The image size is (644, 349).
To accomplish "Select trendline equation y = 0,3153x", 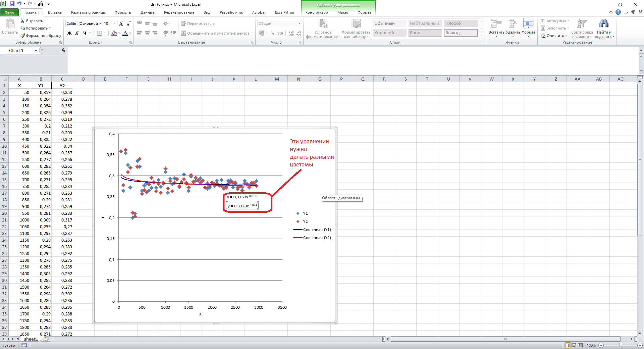I will pyautogui.click(x=241, y=197).
